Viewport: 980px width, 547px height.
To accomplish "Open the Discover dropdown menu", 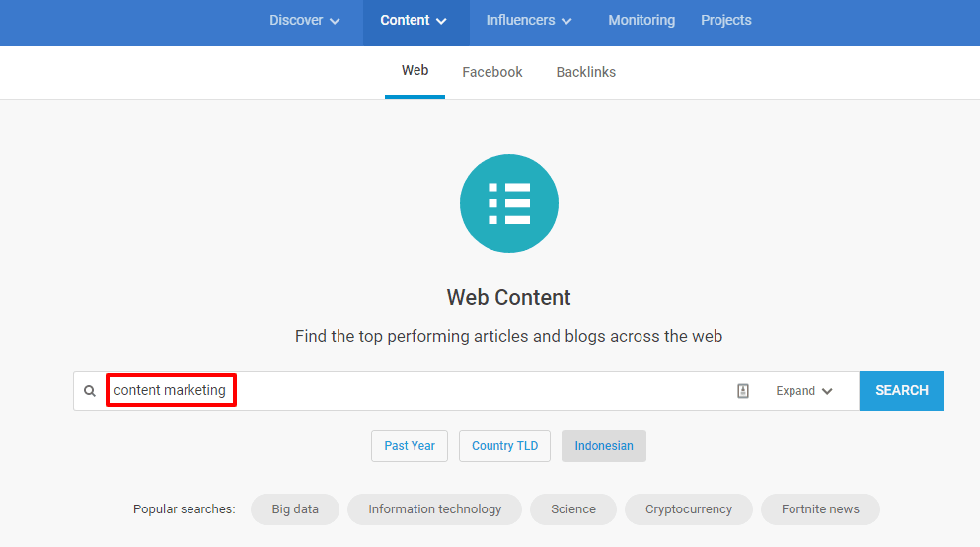I will click(304, 21).
